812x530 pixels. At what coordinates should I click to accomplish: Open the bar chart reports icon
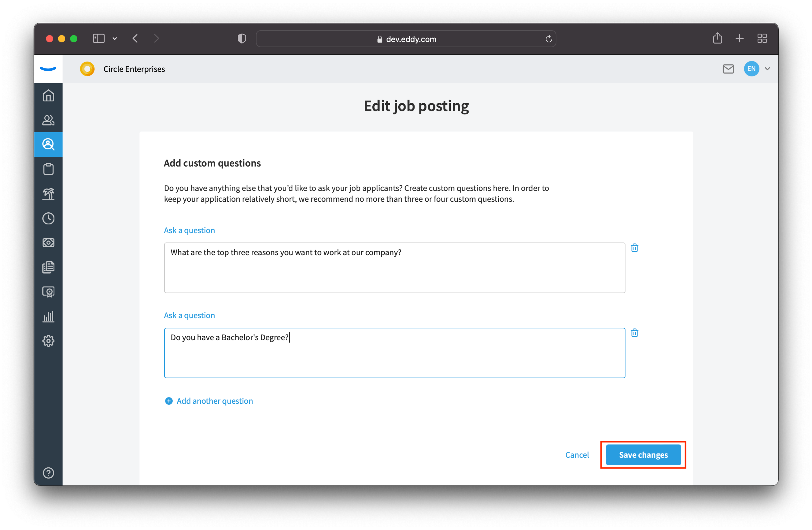[x=48, y=317]
